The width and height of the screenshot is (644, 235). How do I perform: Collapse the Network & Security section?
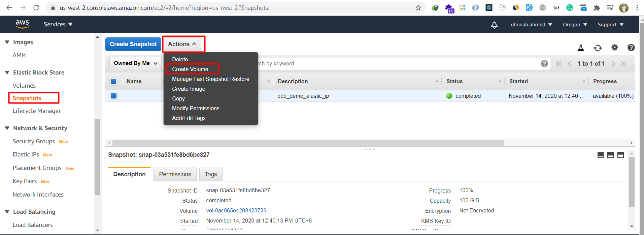click(x=7, y=128)
